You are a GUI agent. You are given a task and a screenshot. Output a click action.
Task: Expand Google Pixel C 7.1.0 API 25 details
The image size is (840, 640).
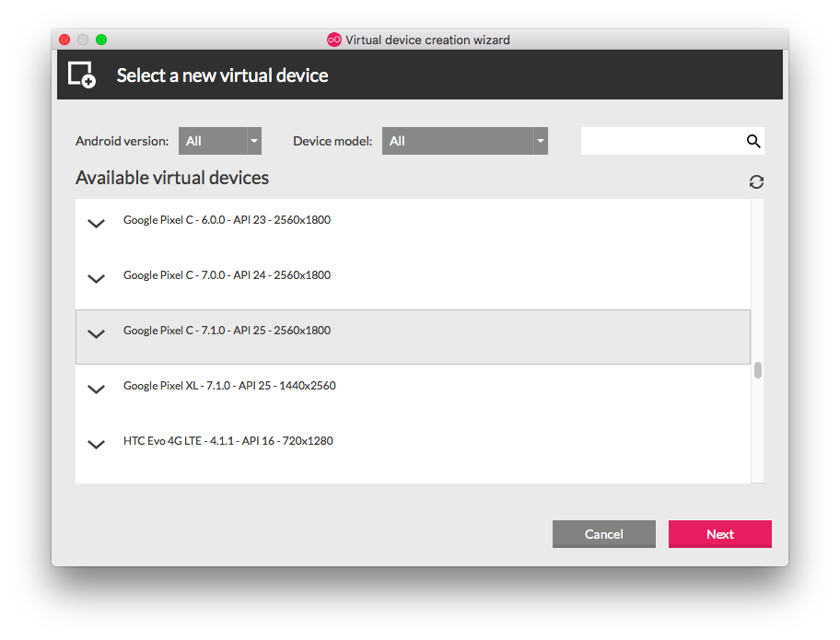tap(96, 333)
